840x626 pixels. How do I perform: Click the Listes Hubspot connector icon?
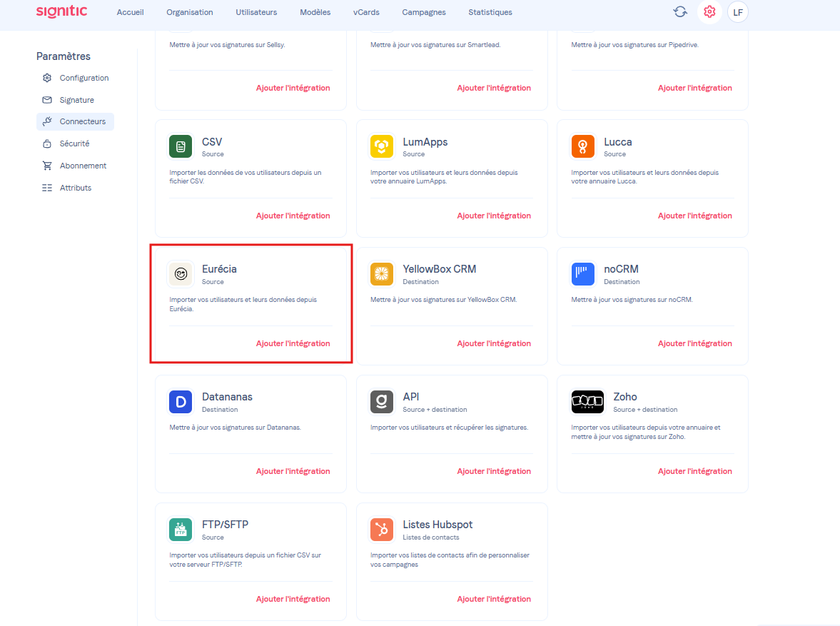tap(381, 530)
